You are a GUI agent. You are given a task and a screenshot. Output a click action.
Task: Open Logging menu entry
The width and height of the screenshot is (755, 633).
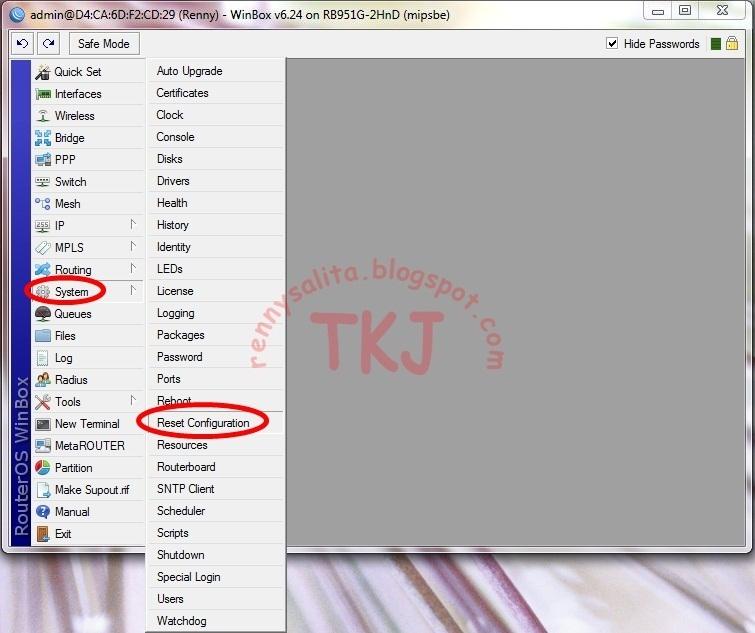coord(216,313)
